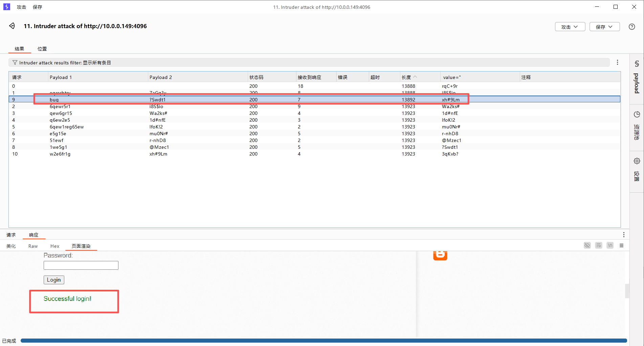644x346 pixels.
Task: Open the 资源池 resource pool panel icon
Action: [637, 115]
